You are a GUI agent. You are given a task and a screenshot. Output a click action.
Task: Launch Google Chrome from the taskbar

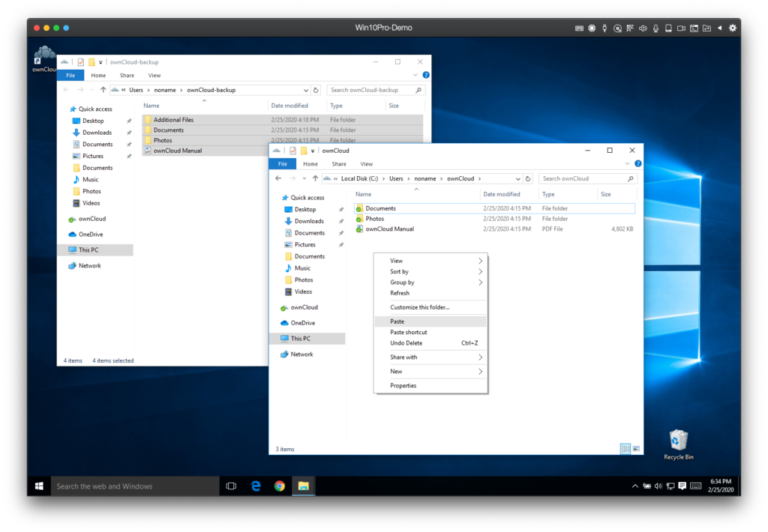pos(280,486)
